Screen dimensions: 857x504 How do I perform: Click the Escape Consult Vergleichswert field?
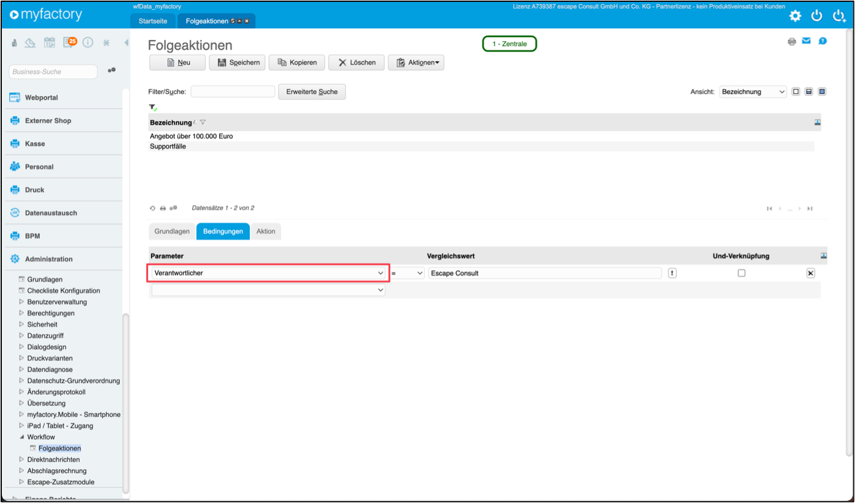[545, 273]
